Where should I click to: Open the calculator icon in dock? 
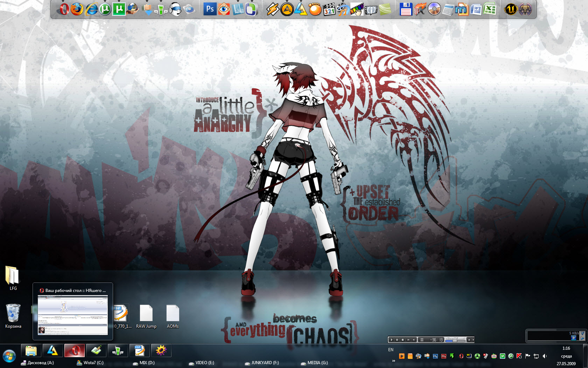[448, 9]
